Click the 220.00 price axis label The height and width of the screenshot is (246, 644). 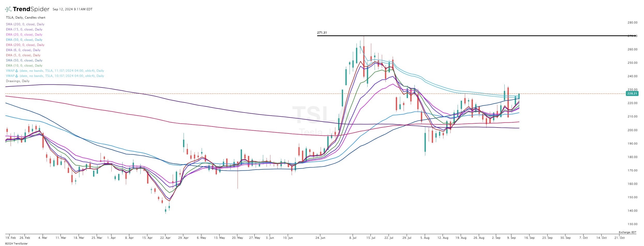tap(632, 103)
